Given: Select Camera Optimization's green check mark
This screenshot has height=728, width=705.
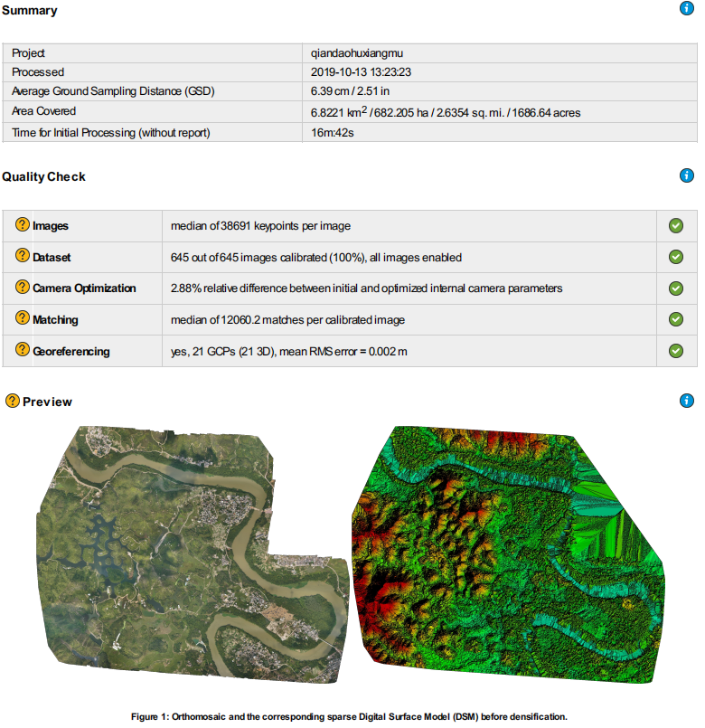Looking at the screenshot, I should point(675,288).
